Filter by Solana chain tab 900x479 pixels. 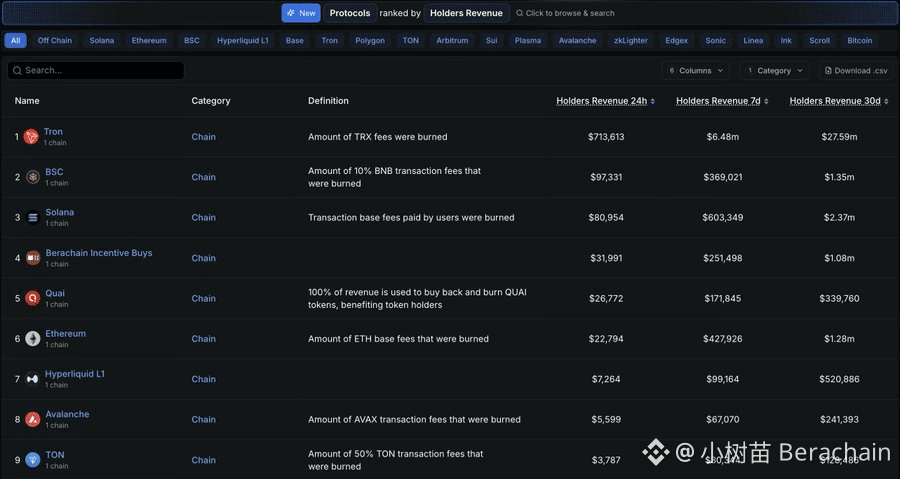pos(102,40)
